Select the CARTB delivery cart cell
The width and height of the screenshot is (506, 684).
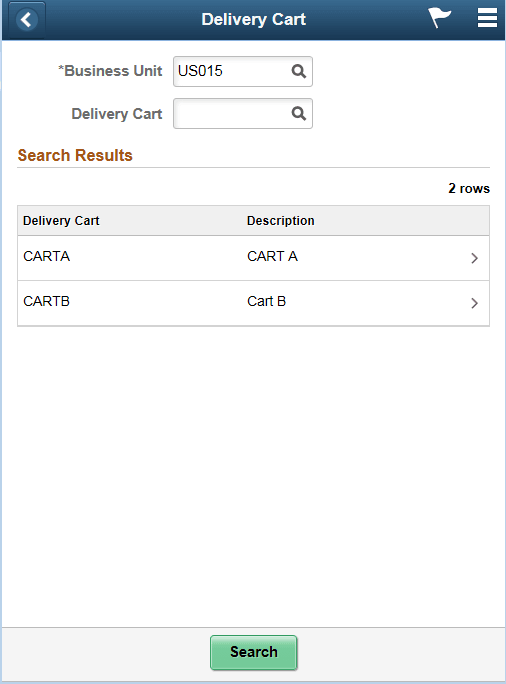(46, 301)
